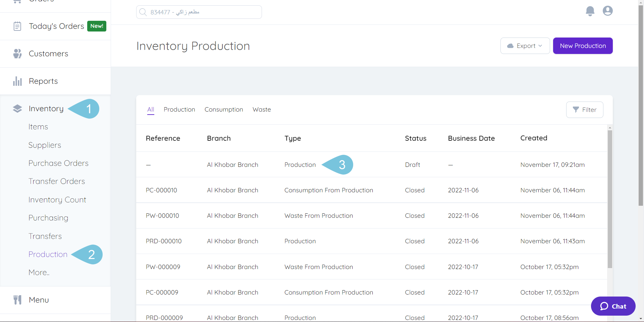Image resolution: width=644 pixels, height=322 pixels.
Task: Switch to the Production tab
Action: pos(179,109)
